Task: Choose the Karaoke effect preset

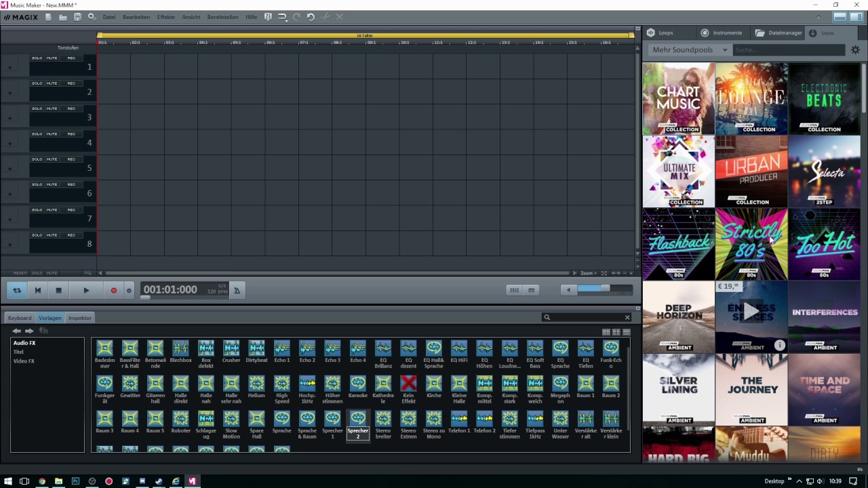Action: coord(357,387)
